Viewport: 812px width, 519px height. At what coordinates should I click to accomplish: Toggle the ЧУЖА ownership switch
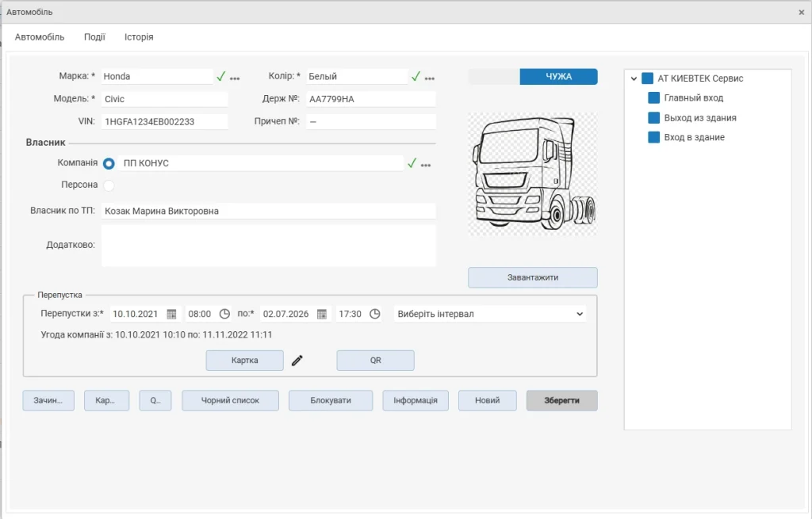click(533, 77)
